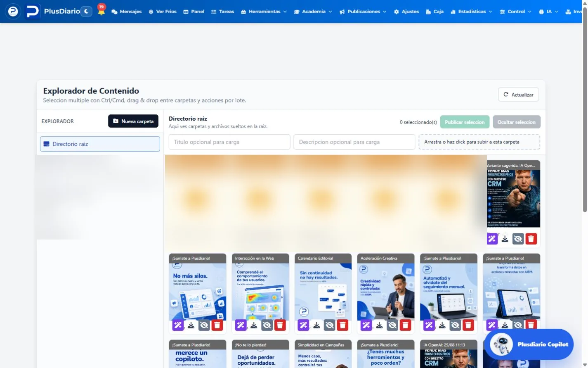This screenshot has width=588, height=368.
Task: Open the Mensajes menu item
Action: tap(127, 12)
